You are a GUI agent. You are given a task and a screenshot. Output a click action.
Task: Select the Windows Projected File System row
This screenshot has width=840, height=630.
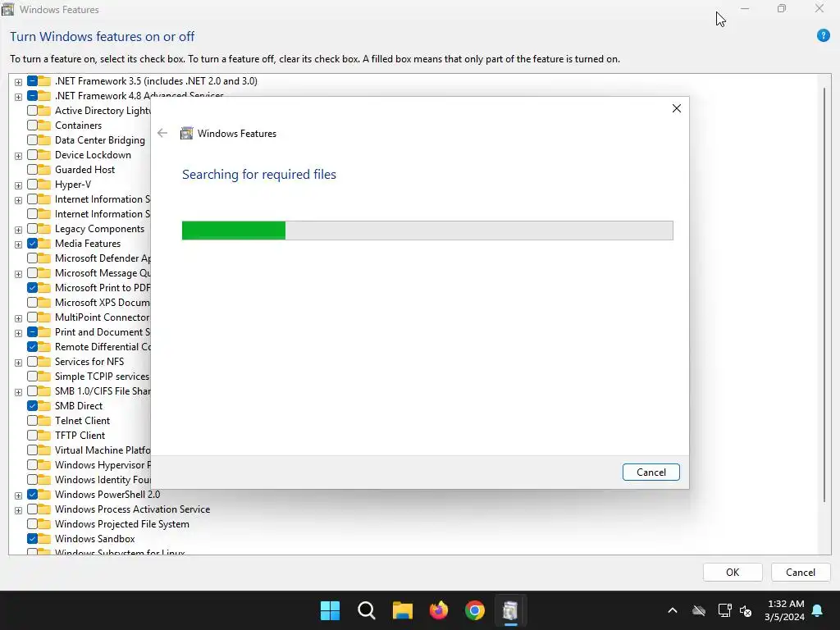click(x=121, y=524)
